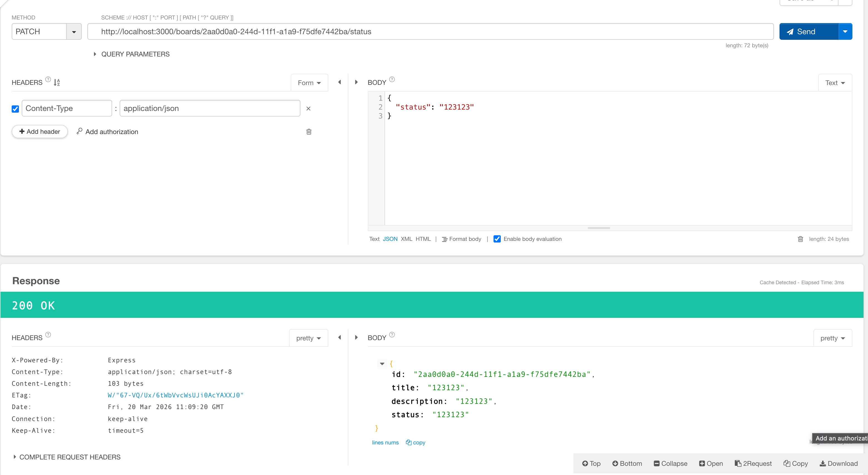Open the Send button dropdown arrow
This screenshot has height=475, width=868.
click(845, 32)
